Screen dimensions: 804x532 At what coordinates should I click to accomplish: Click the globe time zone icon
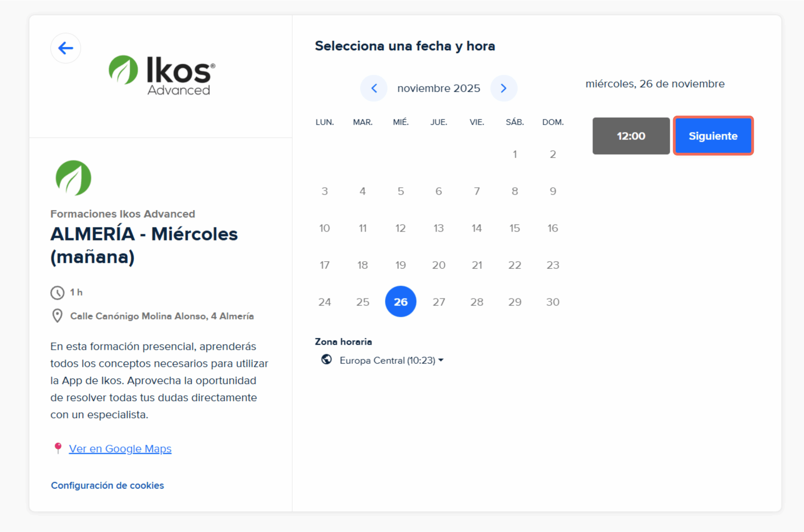tap(326, 359)
